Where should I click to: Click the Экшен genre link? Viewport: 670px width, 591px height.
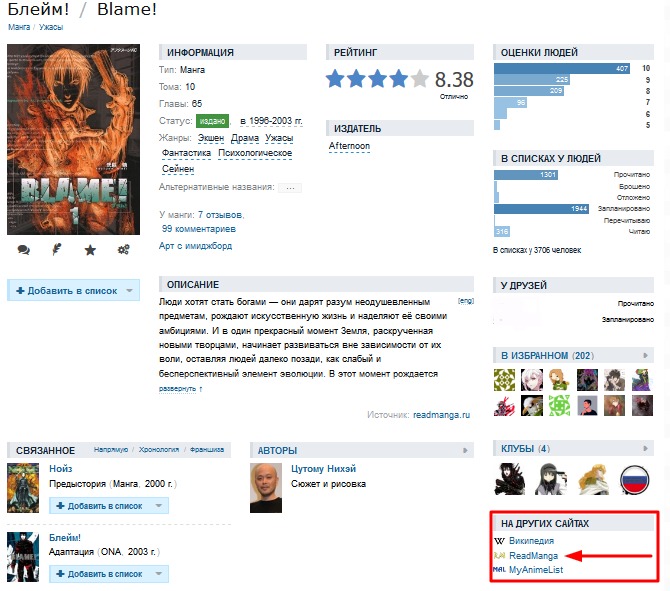211,138
